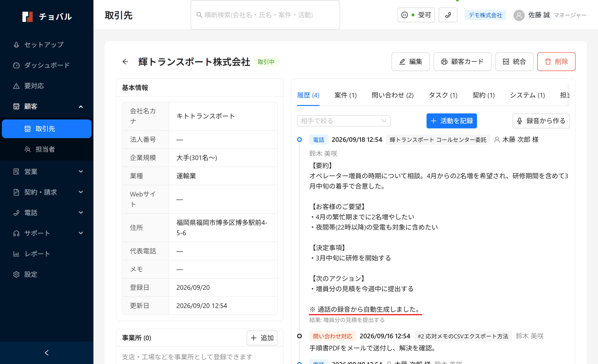
Task: Switch to the システム (1) tab
Action: pos(527,95)
